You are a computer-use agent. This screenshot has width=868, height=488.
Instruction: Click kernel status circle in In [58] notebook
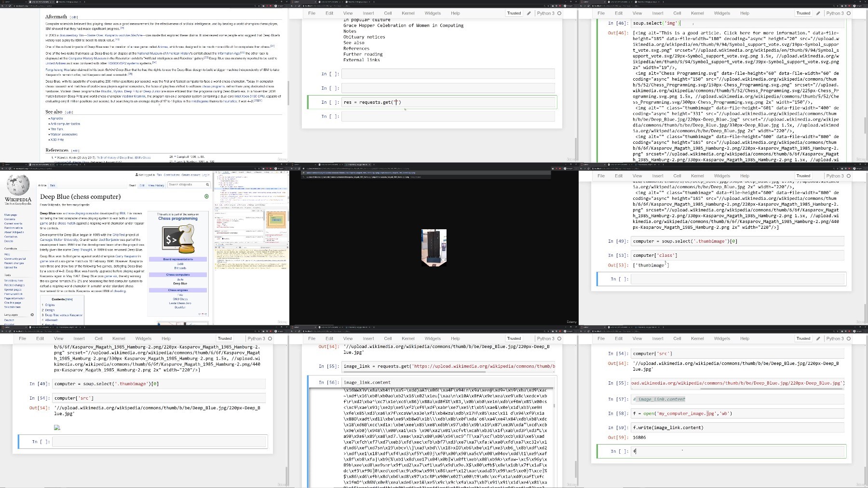point(849,339)
